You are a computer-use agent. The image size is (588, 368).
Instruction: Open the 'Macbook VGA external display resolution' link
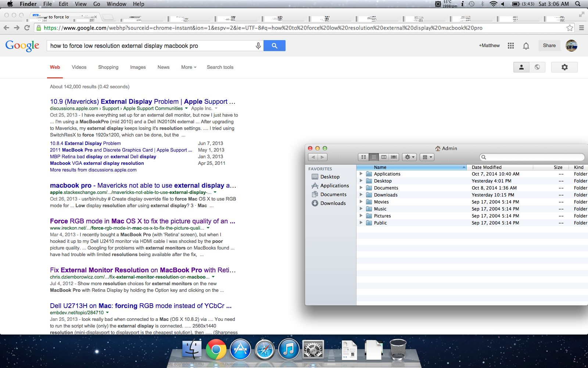97,163
